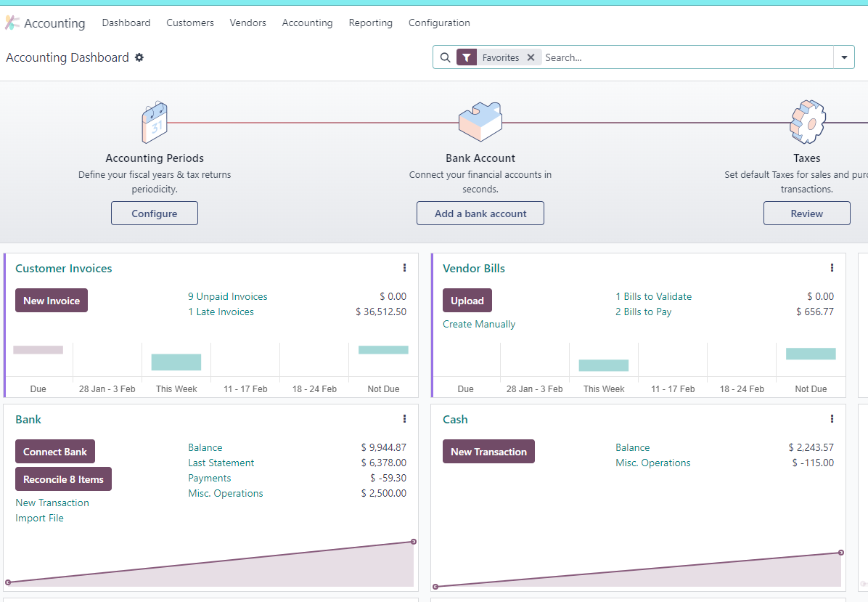Image resolution: width=868 pixels, height=602 pixels.
Task: Expand the search options dropdown arrow
Action: tap(844, 57)
